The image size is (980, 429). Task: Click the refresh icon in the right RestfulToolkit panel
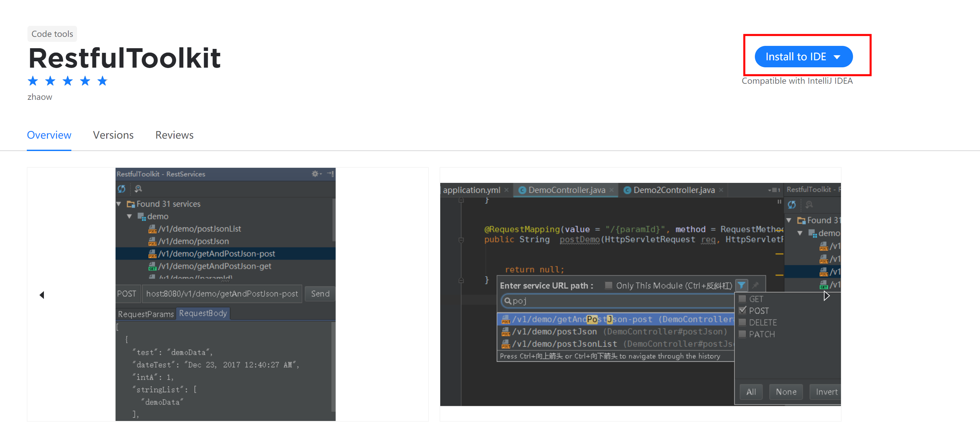pyautogui.click(x=792, y=205)
